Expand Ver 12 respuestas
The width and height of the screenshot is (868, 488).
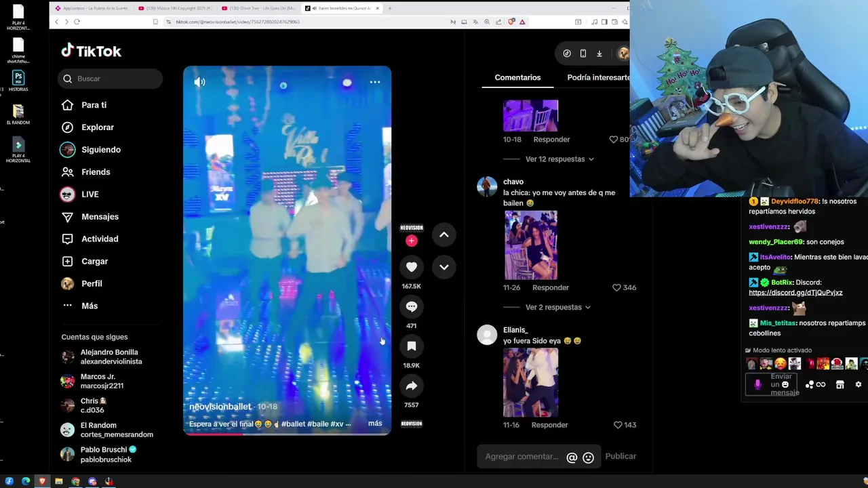(x=559, y=159)
